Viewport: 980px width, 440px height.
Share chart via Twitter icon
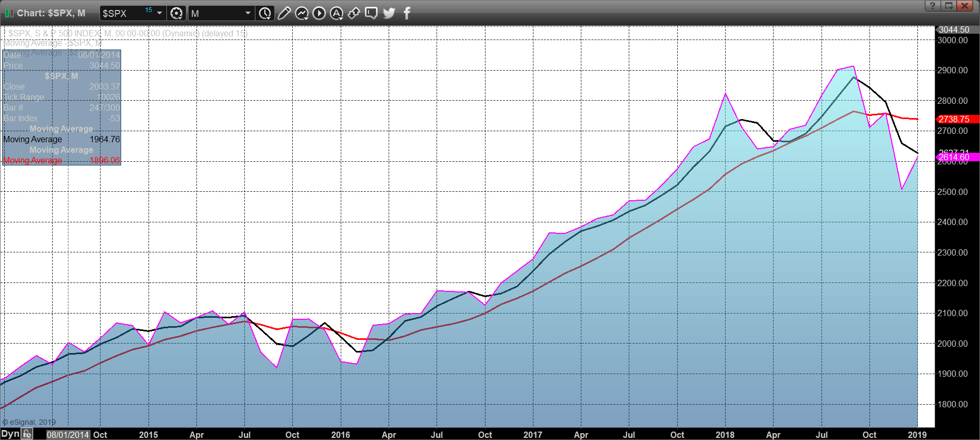[389, 13]
